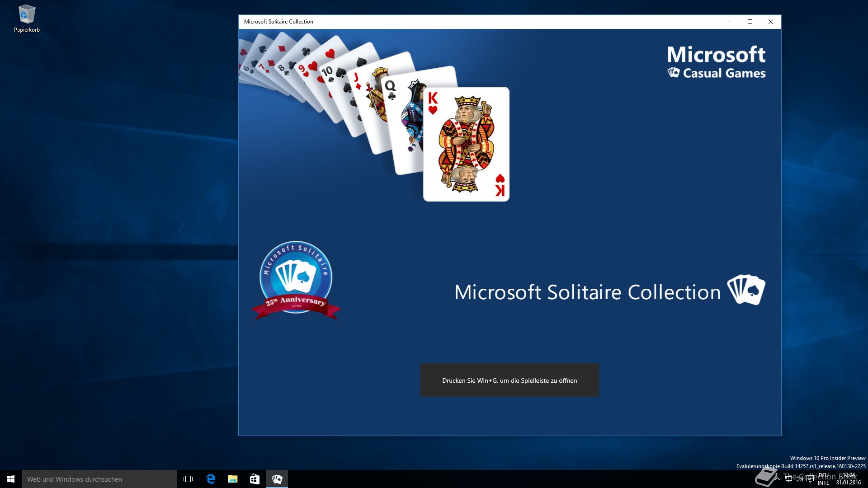Click the Win+G Spielleiste notification banner

[x=509, y=380]
